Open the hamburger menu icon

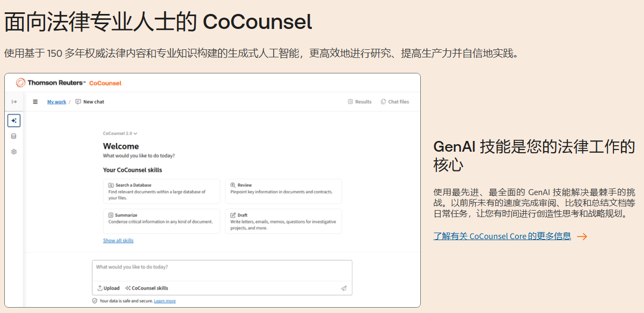pyautogui.click(x=35, y=102)
